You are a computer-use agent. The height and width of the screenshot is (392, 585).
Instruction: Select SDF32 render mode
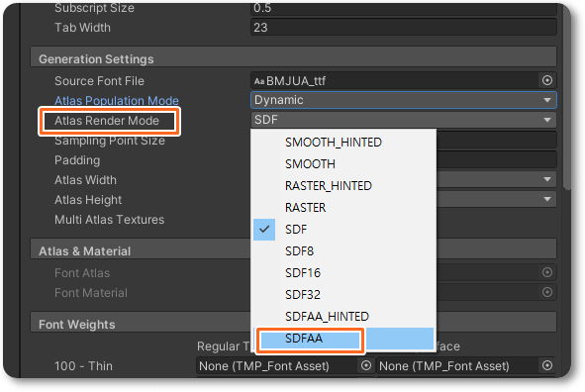tap(343, 295)
